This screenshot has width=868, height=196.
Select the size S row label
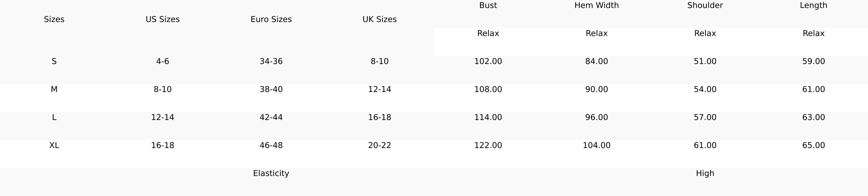(x=54, y=62)
